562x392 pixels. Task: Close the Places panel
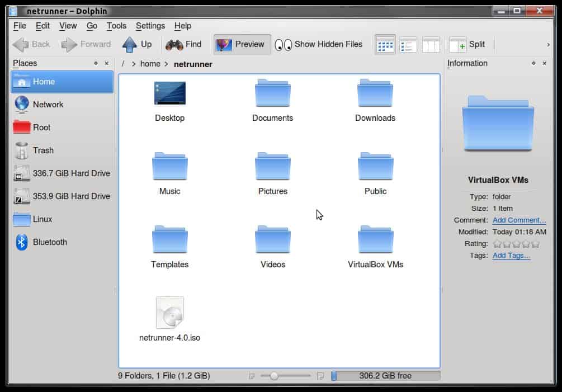click(x=106, y=63)
